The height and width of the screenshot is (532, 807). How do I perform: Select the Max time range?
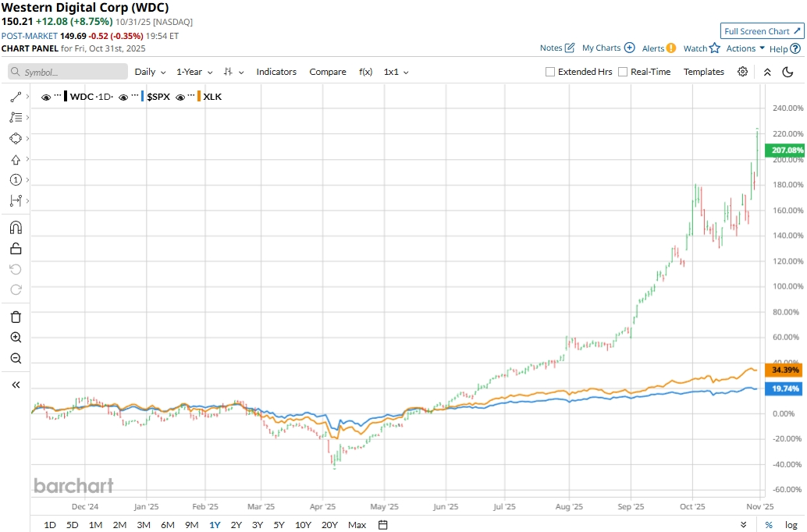(x=357, y=525)
